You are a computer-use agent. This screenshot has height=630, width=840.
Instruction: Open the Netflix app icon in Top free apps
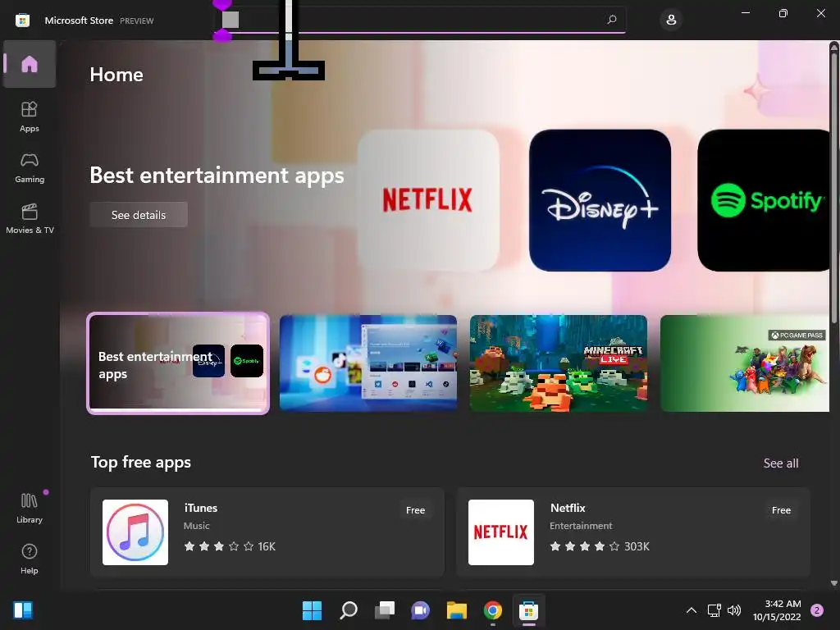pyautogui.click(x=501, y=532)
